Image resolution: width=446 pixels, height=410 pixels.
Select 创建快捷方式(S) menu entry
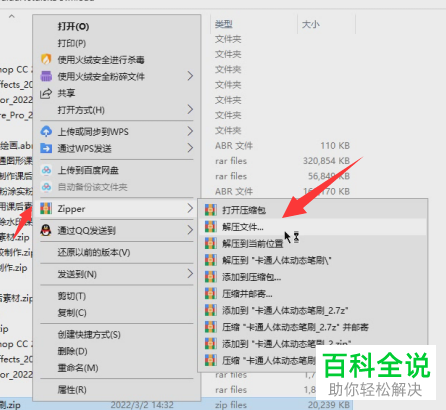[x=117, y=334]
